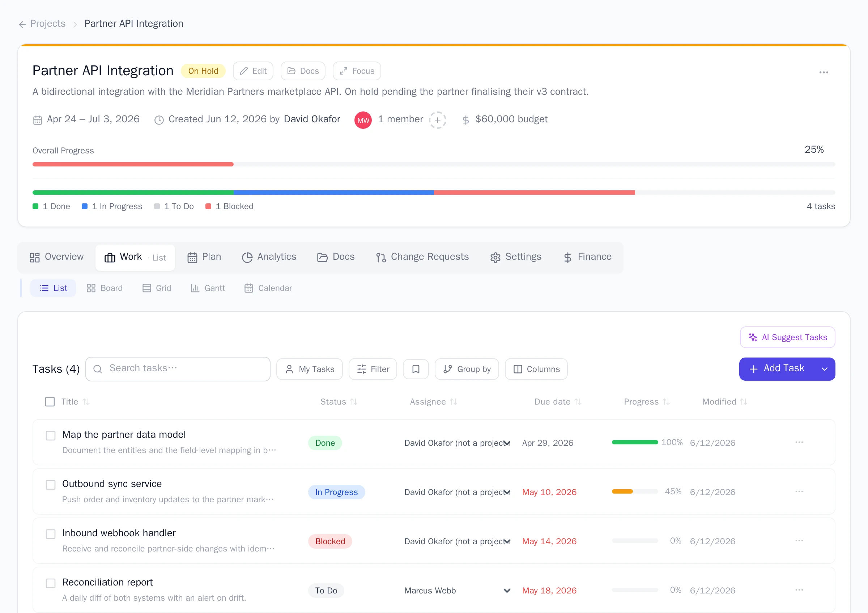Sort tasks by Due date column arrows

(578, 402)
